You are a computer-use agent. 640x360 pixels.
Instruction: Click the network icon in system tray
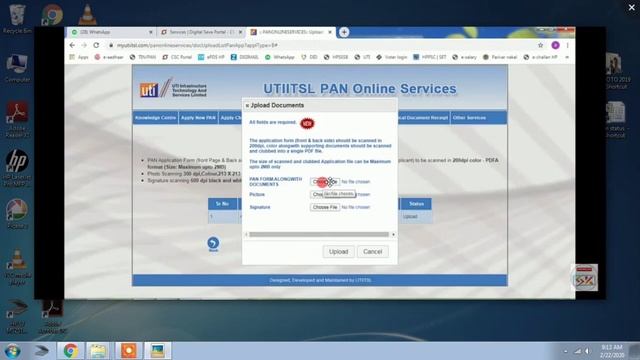(x=578, y=351)
